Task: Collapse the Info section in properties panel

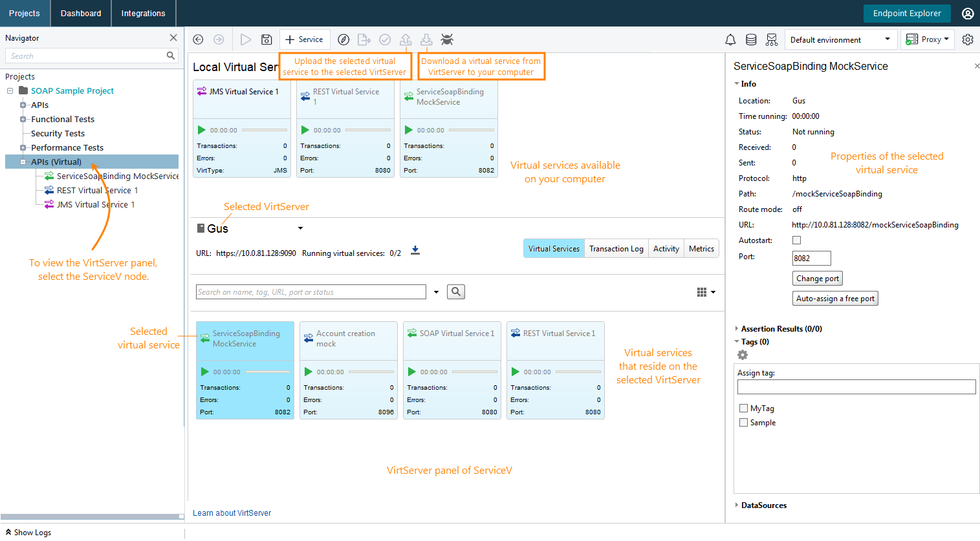Action: [736, 83]
